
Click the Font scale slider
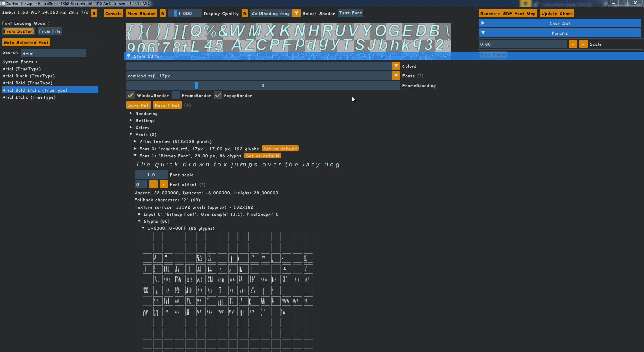pos(151,175)
